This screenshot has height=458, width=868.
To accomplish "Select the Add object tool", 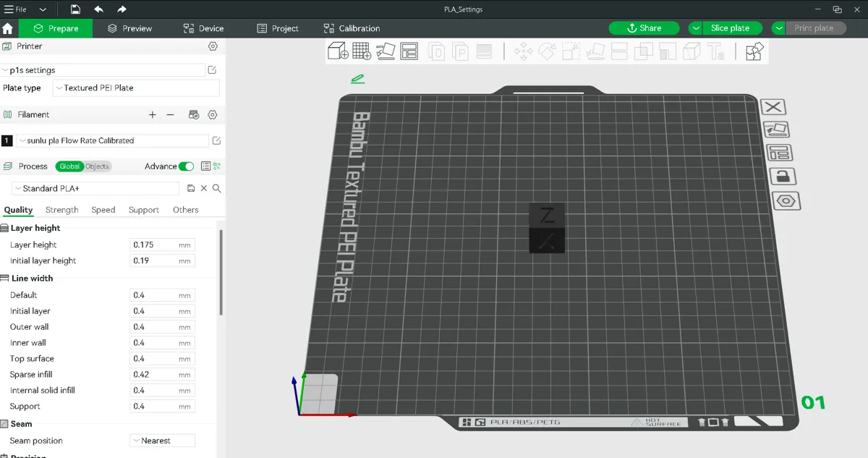I will (337, 51).
